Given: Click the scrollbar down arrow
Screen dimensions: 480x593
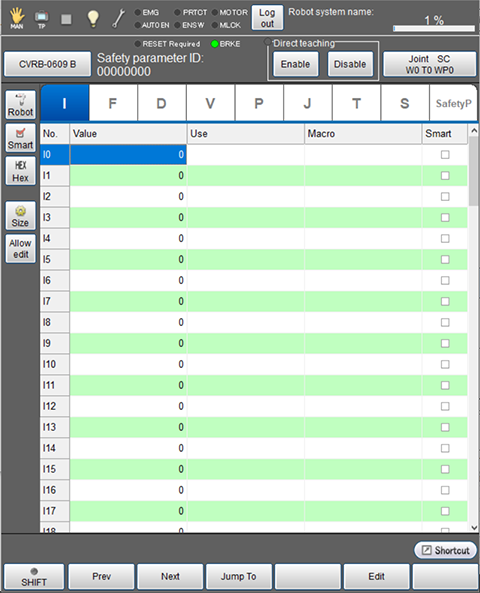Looking at the screenshot, I should coord(474,528).
